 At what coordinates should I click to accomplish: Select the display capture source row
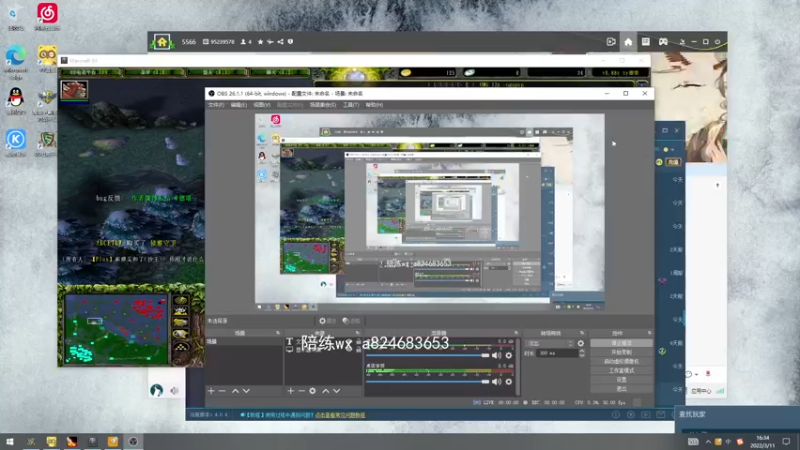322,349
